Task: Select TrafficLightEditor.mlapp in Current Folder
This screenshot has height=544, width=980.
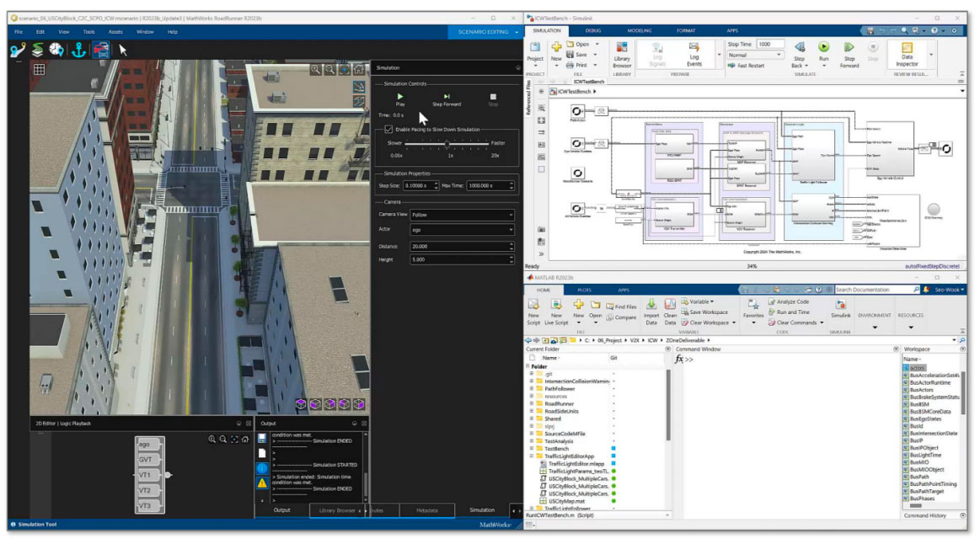Action: click(x=576, y=464)
